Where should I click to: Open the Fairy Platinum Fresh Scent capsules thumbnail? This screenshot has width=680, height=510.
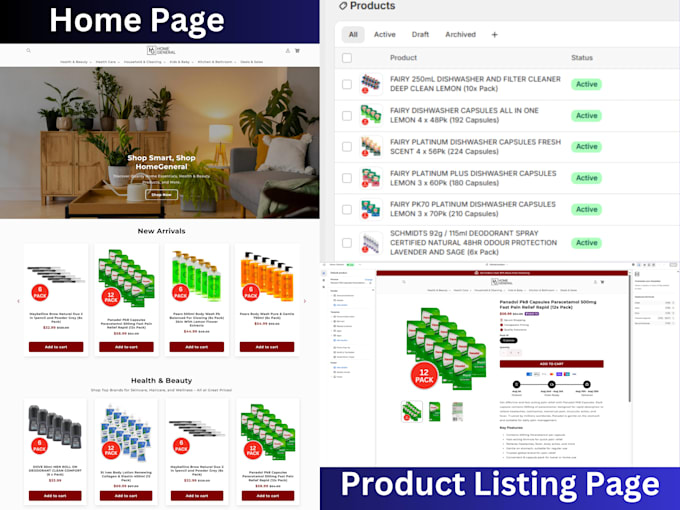(371, 147)
